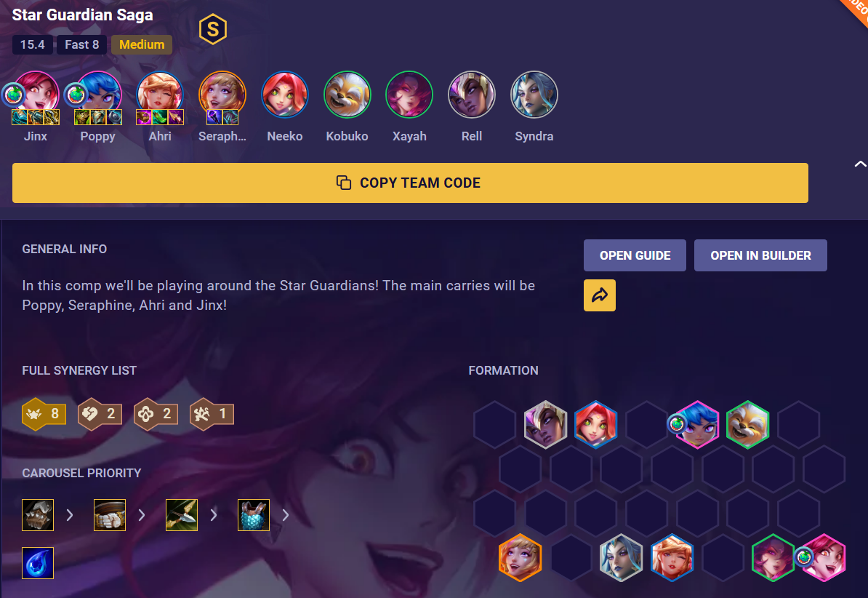Image resolution: width=868 pixels, height=598 pixels.
Task: Click the chevron after the first carousel item
Action: 70,515
